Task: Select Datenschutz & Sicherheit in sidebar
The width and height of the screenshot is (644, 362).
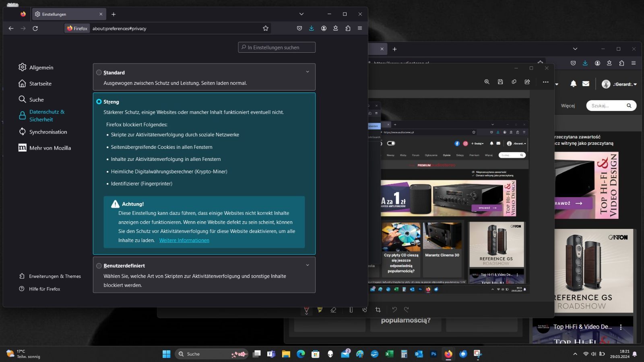Action: coord(41,115)
